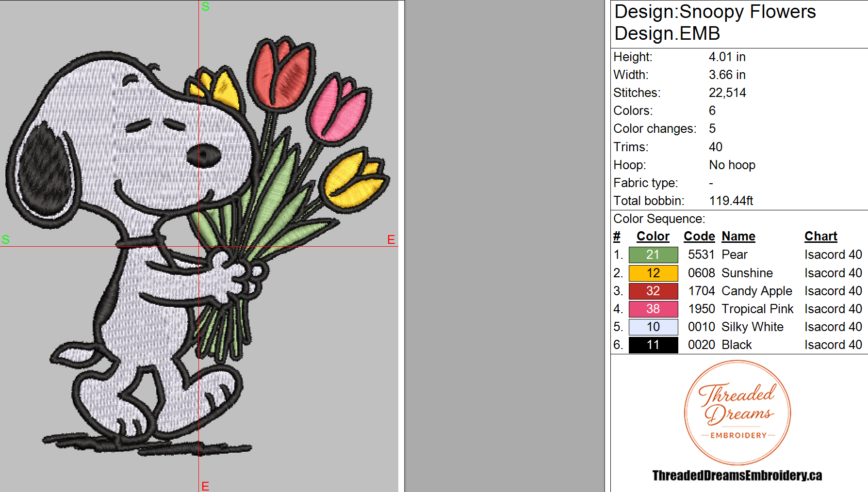Click the underlined Chart column header
Viewport: 868px width, 492px height.
click(821, 236)
